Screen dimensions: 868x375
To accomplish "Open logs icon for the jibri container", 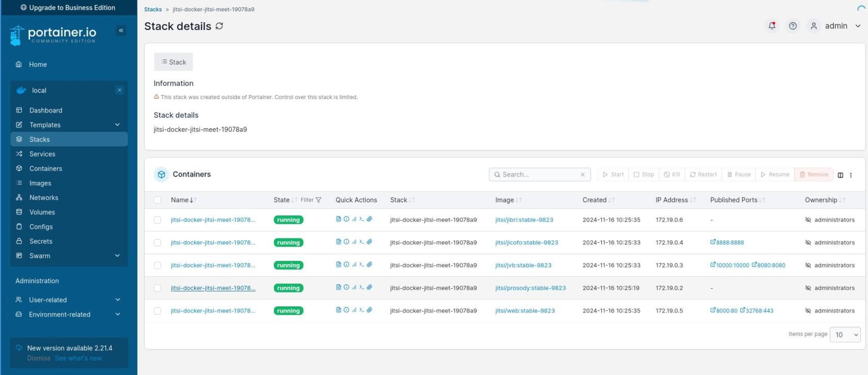I will [338, 219].
